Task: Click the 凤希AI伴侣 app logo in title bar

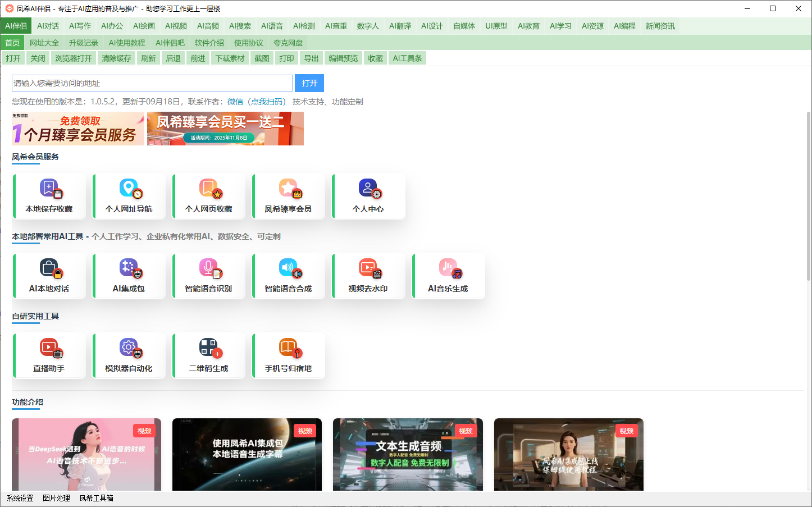Action: [x=9, y=8]
